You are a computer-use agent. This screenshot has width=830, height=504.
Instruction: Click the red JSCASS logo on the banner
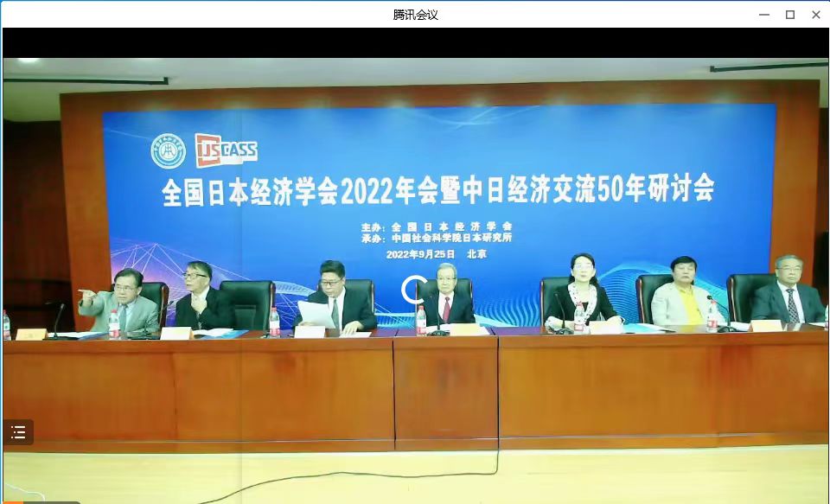[x=226, y=150]
